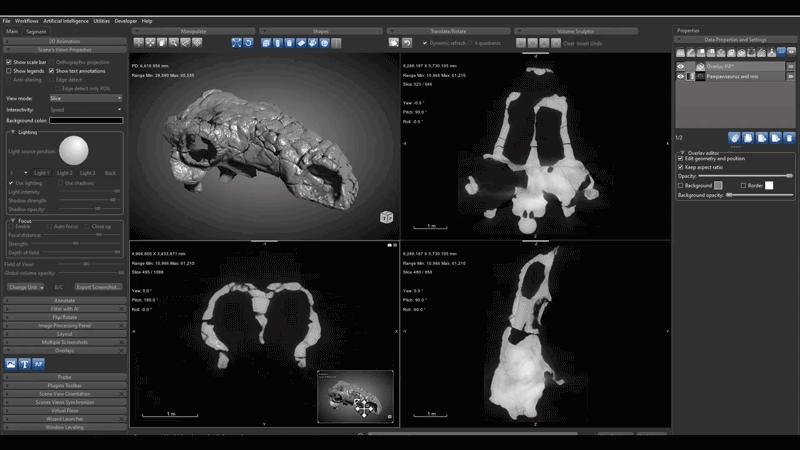
Task: Click the first icon in Data Properties filter row
Action: click(x=681, y=53)
